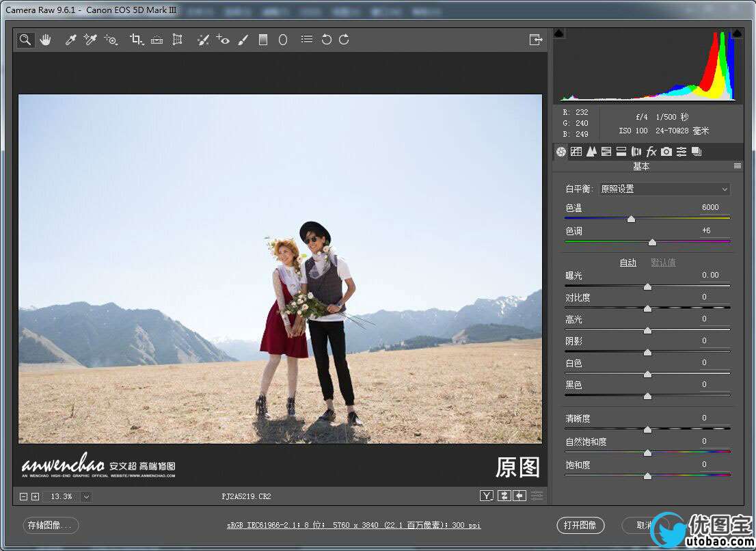Rotate image 90 degrees clockwise
Viewport: 756px width, 551px height.
344,40
